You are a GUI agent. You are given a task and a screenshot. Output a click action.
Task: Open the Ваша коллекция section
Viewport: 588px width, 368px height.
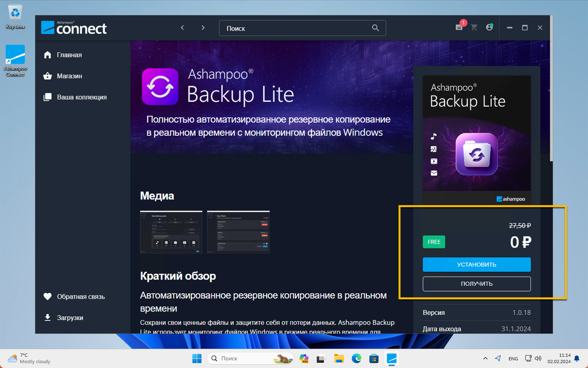(82, 97)
